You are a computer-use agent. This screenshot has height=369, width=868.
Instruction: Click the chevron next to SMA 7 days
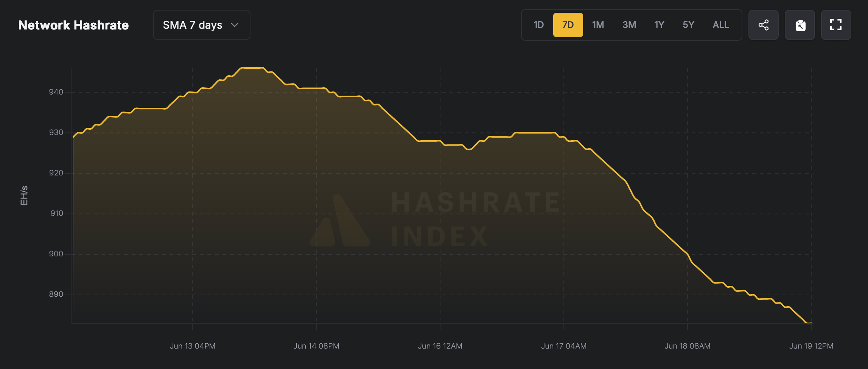pyautogui.click(x=235, y=25)
